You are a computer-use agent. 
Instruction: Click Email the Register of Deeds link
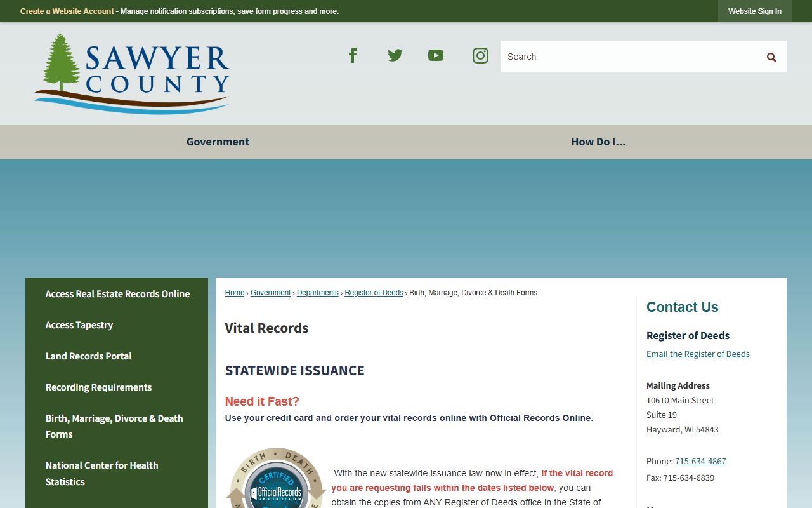point(698,354)
